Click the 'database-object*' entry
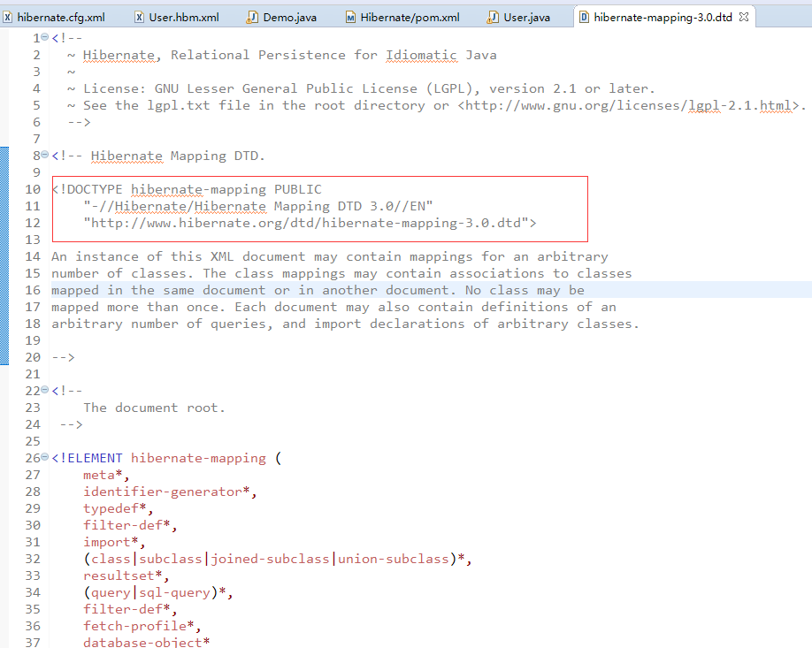The width and height of the screenshot is (812, 648). [x=147, y=643]
